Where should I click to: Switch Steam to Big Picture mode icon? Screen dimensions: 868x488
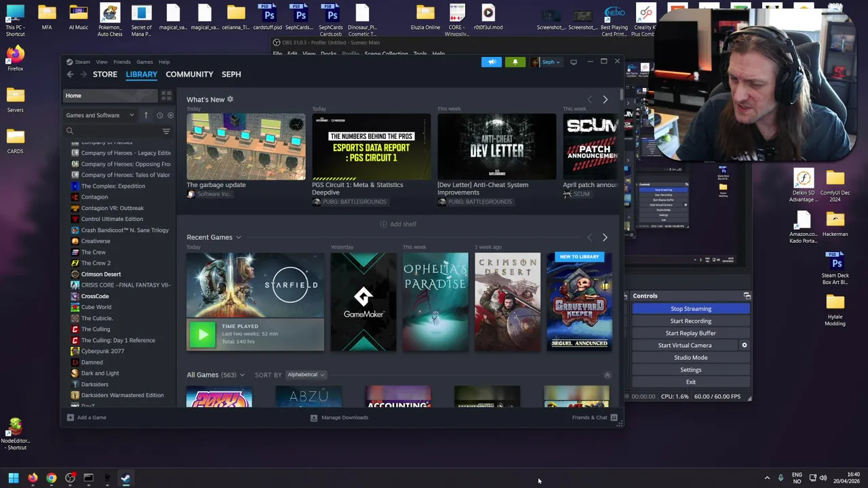[x=574, y=62]
